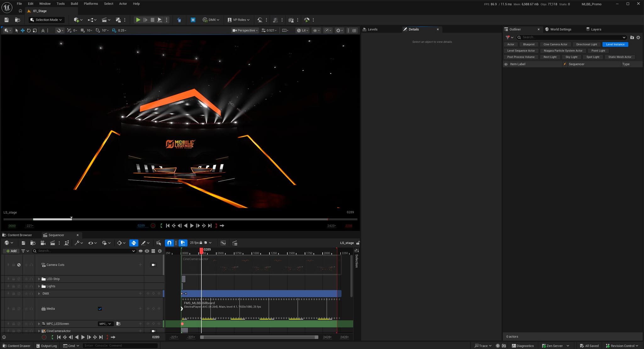Image resolution: width=644 pixels, height=349 pixels.
Task: Expand the DMX track in Sequencer
Action: (39, 293)
